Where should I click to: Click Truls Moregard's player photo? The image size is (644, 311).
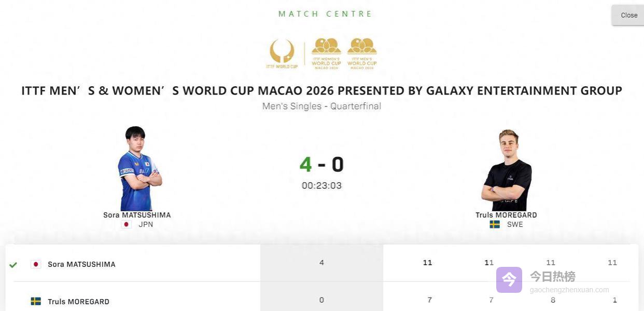[507, 170]
